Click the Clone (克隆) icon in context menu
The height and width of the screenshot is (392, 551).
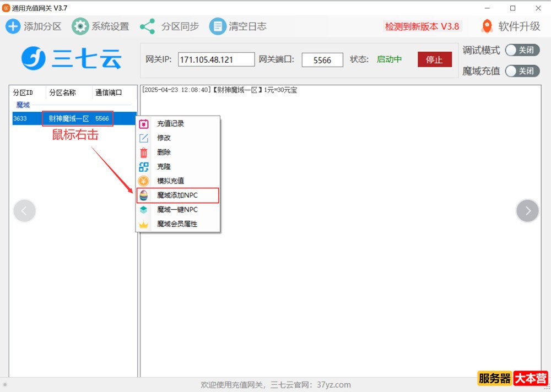click(144, 167)
